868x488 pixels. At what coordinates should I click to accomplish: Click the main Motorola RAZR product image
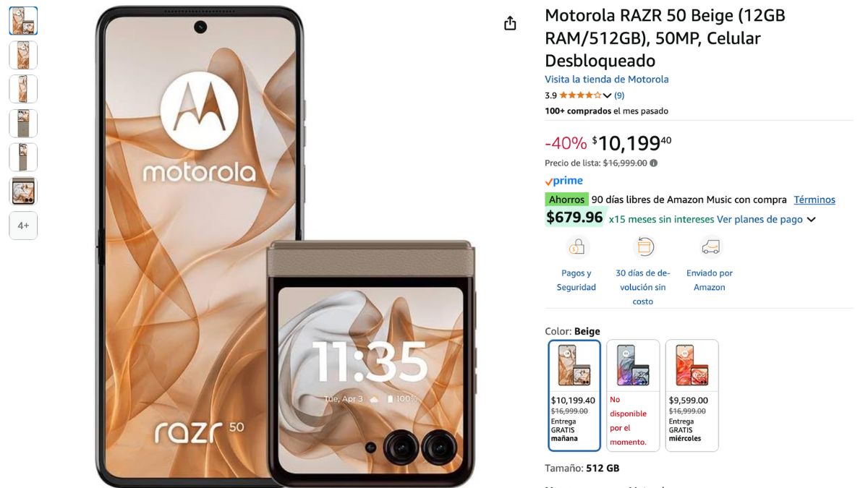coord(285,246)
